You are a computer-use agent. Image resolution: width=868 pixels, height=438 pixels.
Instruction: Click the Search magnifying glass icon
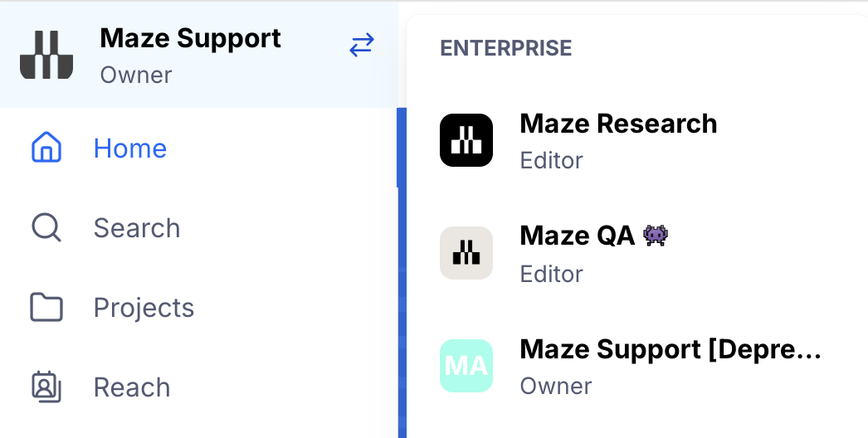pyautogui.click(x=46, y=228)
